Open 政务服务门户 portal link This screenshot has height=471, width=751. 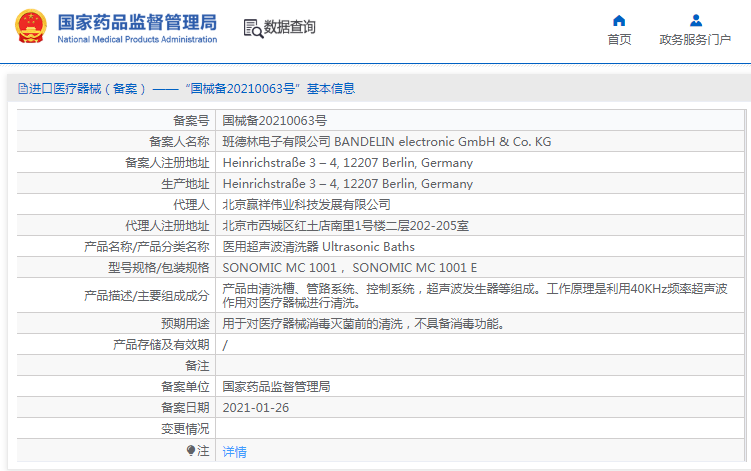[x=695, y=39]
